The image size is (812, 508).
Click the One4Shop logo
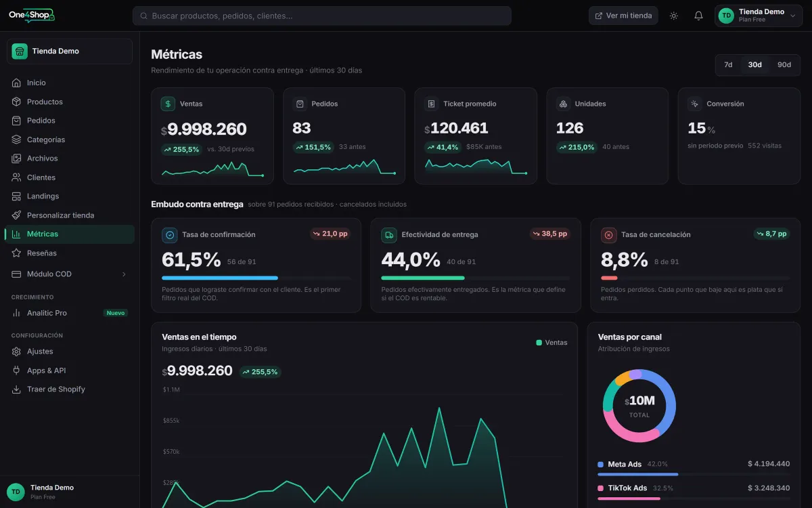point(32,16)
